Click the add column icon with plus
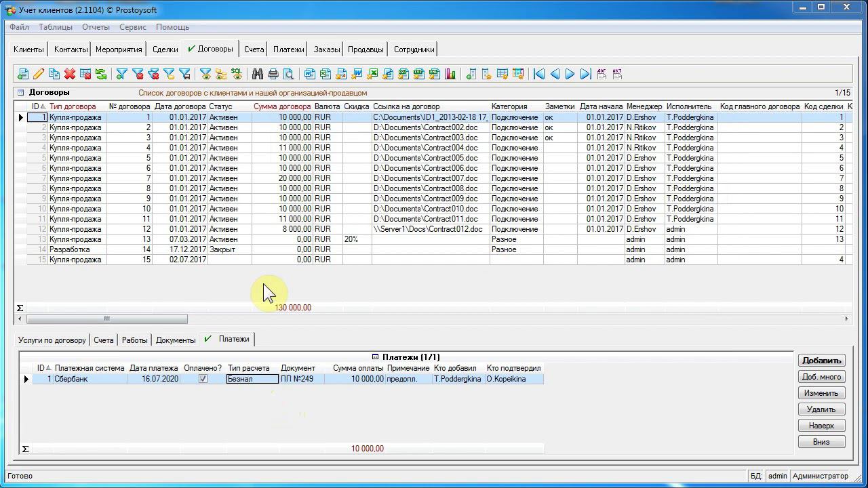This screenshot has height=488, width=868. pos(471,74)
